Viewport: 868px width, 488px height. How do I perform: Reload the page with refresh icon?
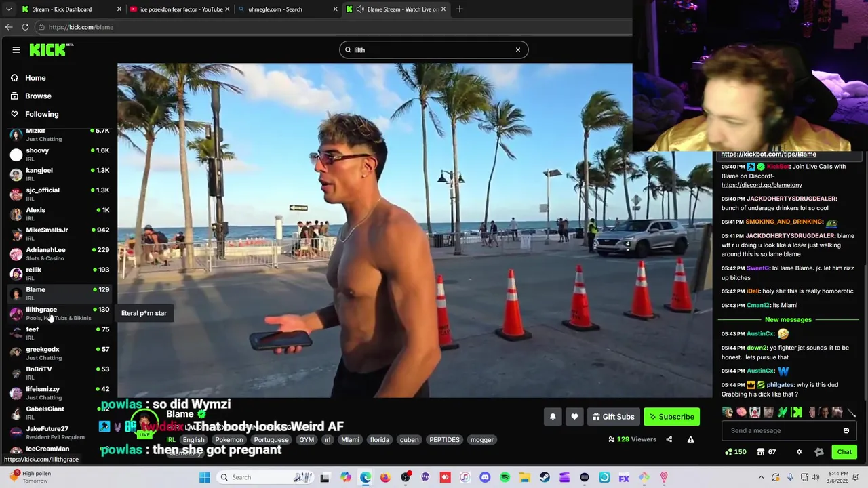pyautogui.click(x=25, y=27)
